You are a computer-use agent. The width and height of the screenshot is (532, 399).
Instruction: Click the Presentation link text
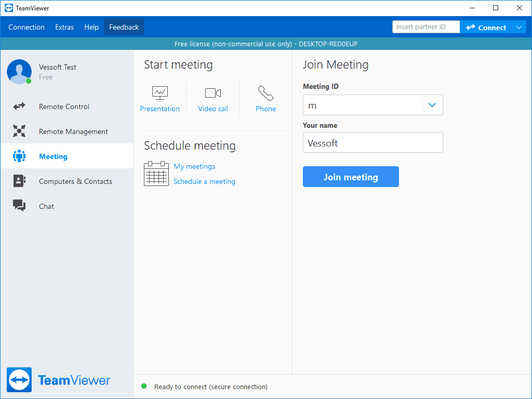tap(160, 109)
